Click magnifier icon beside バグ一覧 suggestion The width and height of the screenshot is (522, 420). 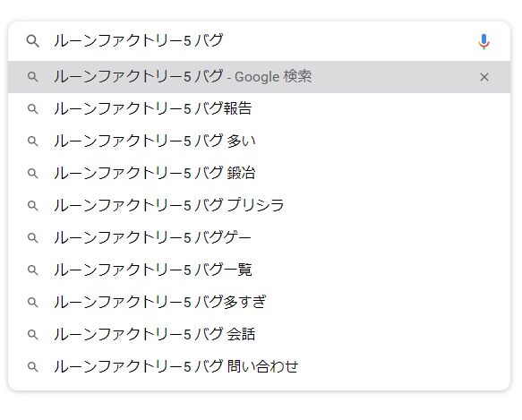[32, 270]
